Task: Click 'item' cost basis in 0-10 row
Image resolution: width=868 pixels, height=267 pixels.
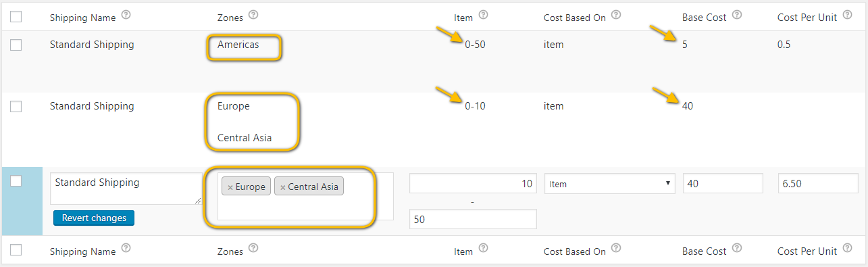Action: [x=554, y=106]
